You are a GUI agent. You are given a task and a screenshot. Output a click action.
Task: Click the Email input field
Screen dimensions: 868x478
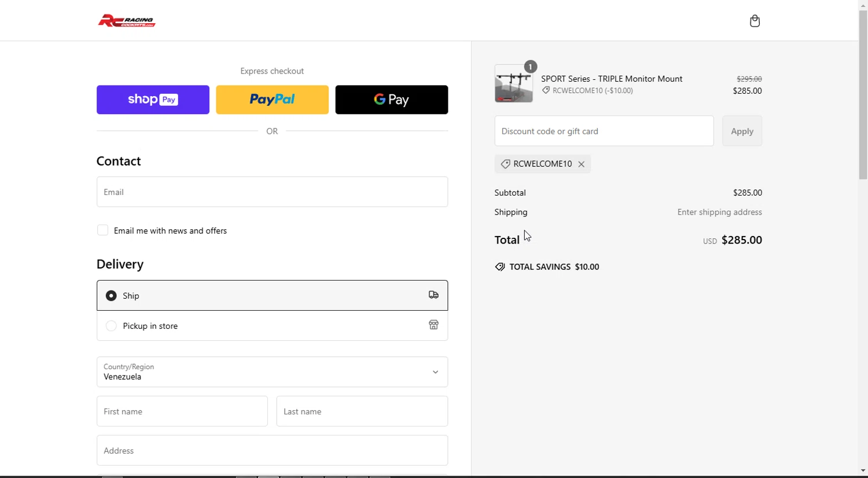click(x=272, y=192)
